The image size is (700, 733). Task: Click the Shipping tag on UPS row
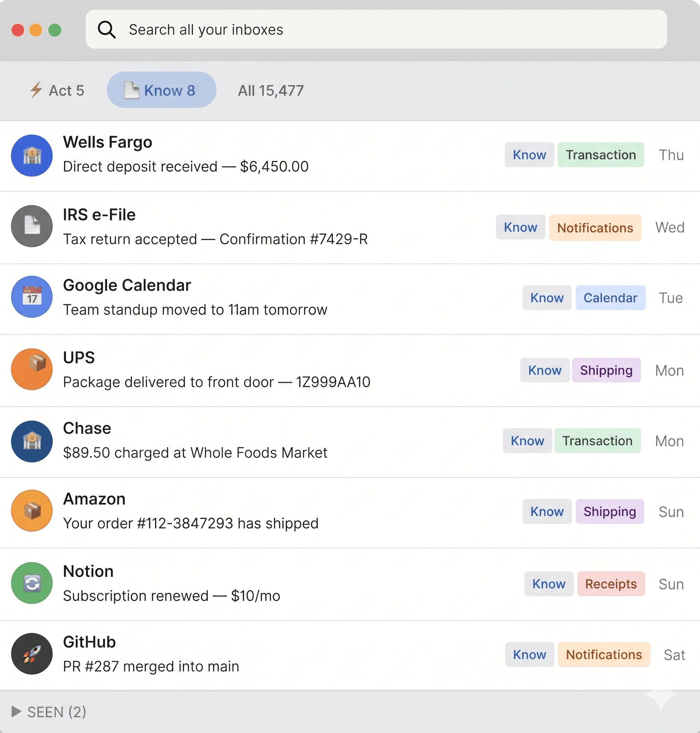click(x=606, y=370)
